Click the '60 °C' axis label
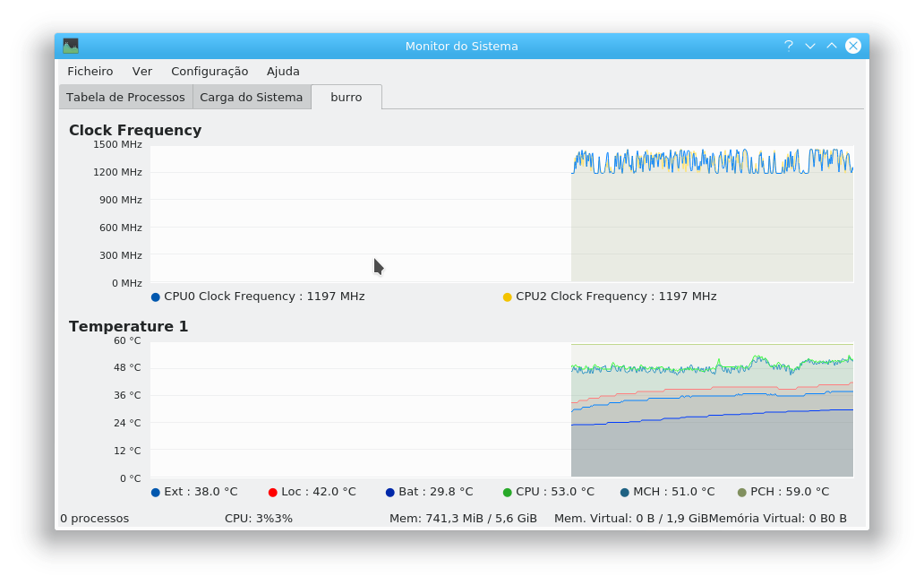Image resolution: width=924 pixels, height=585 pixels. coord(127,340)
